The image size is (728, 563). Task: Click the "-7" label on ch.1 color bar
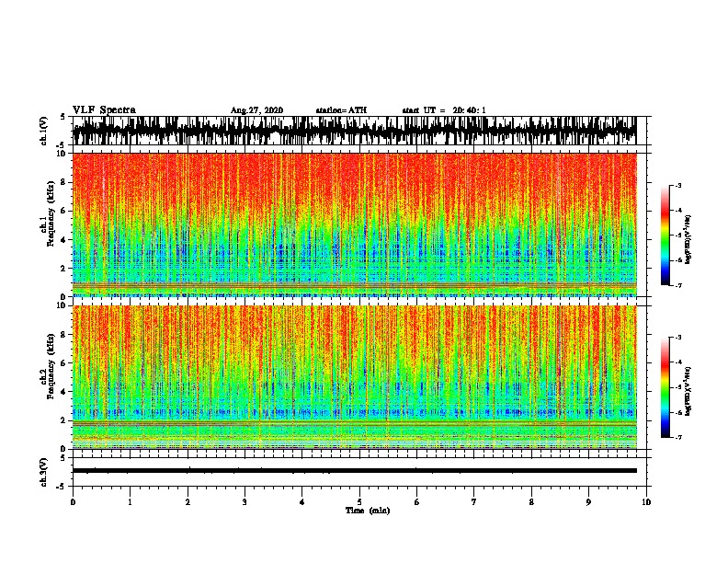point(678,285)
